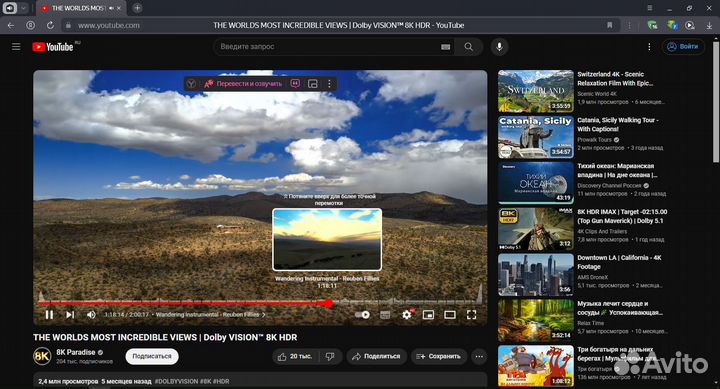Open "Downtown LA | California - 4K" video
The height and width of the screenshot is (389, 720).
(619, 262)
